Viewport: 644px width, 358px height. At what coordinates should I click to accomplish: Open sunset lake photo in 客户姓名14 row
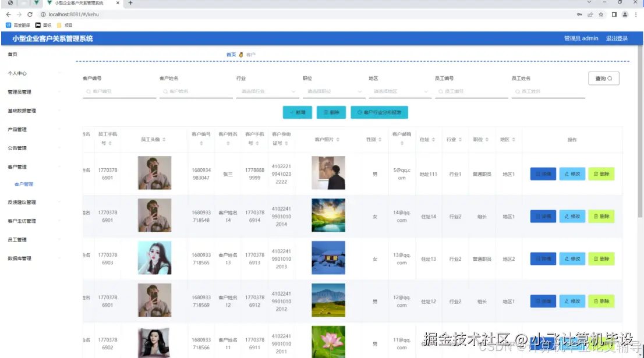(328, 215)
